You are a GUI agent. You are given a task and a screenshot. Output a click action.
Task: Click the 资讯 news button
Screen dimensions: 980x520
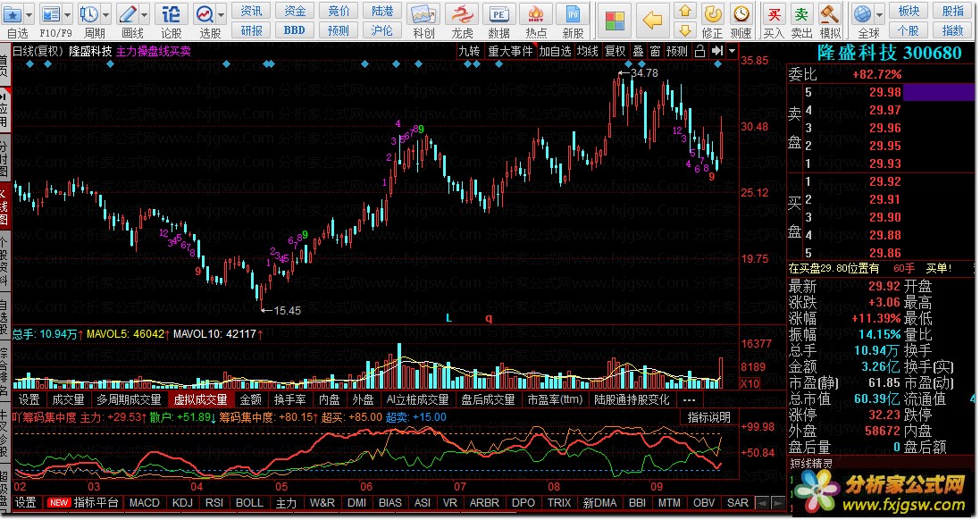pyautogui.click(x=251, y=11)
